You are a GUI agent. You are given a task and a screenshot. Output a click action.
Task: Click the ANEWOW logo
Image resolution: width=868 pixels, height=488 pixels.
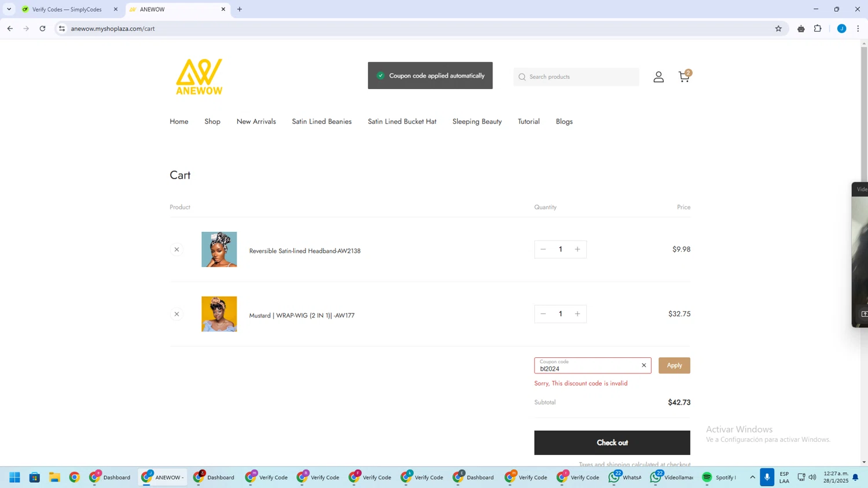tap(199, 76)
